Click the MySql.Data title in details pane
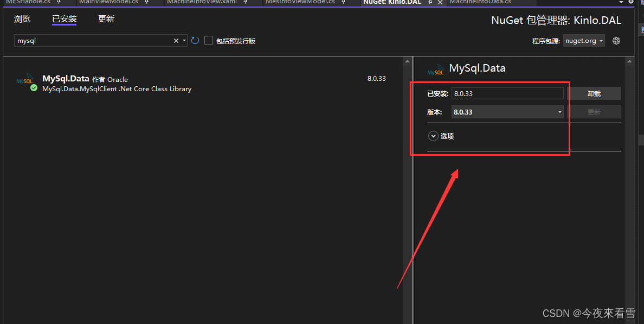The width and height of the screenshot is (644, 324). (477, 68)
